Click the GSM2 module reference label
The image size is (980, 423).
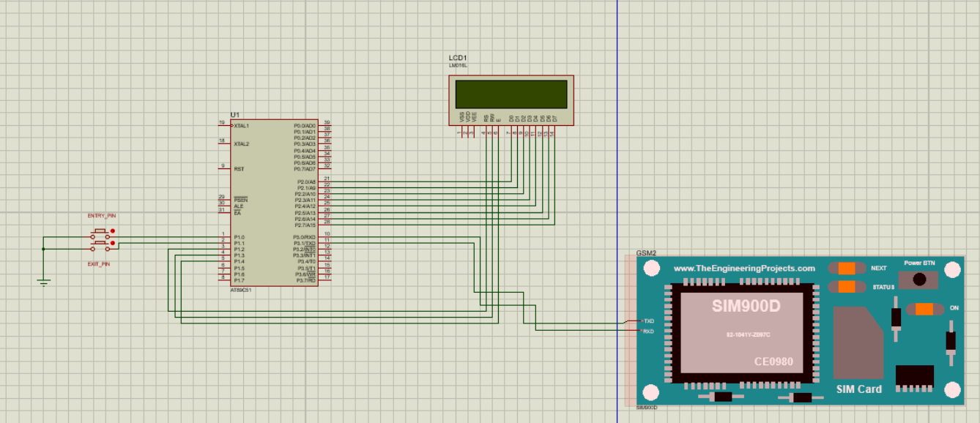[646, 252]
